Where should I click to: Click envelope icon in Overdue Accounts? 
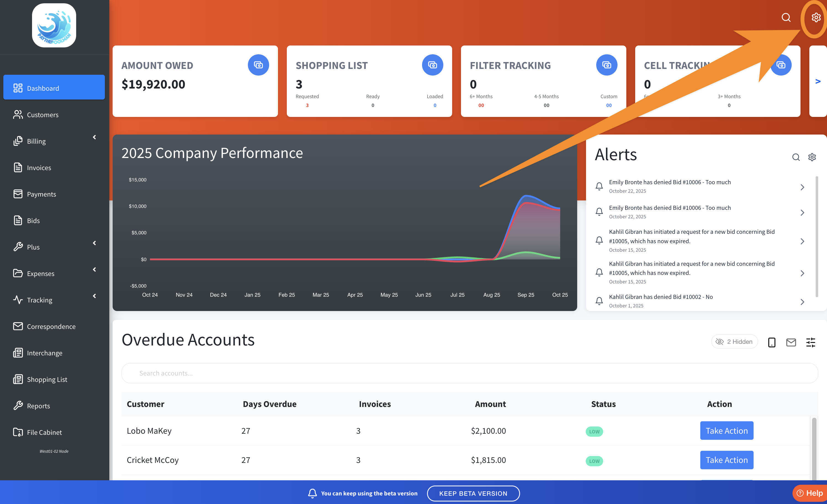791,342
